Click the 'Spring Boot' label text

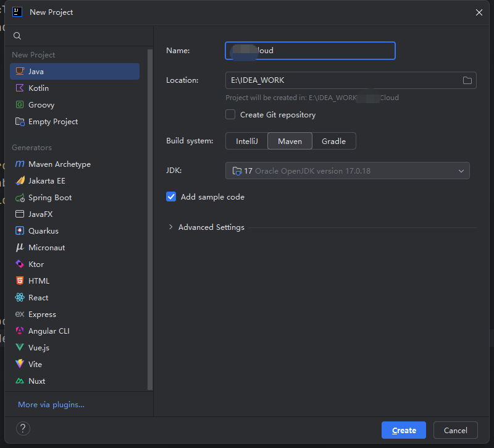coord(50,198)
